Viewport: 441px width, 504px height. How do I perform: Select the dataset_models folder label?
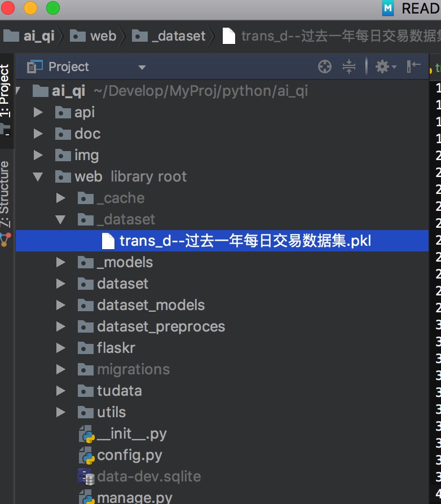tap(151, 305)
